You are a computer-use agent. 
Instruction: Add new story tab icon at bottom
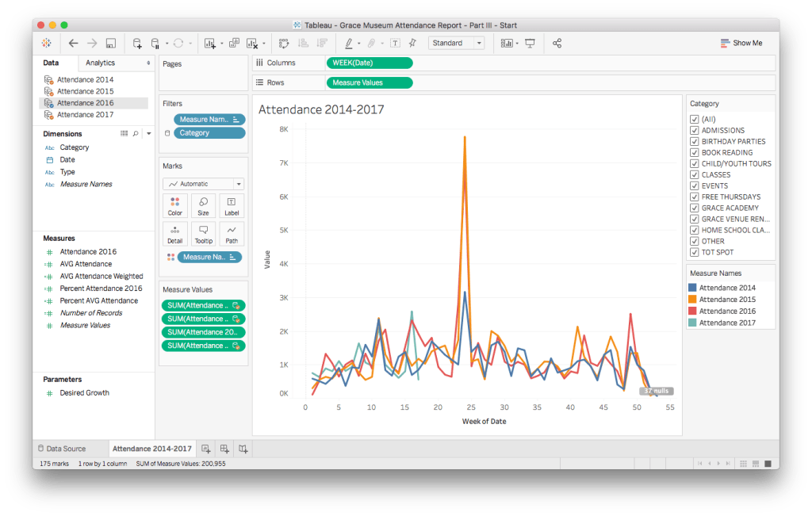[x=243, y=449]
